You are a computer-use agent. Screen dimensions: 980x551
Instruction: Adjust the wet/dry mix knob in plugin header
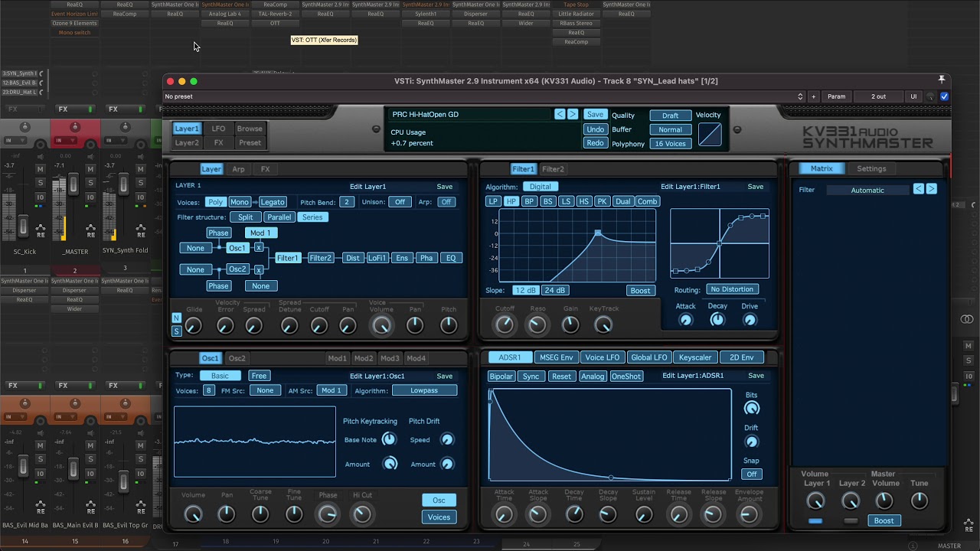coord(931,97)
